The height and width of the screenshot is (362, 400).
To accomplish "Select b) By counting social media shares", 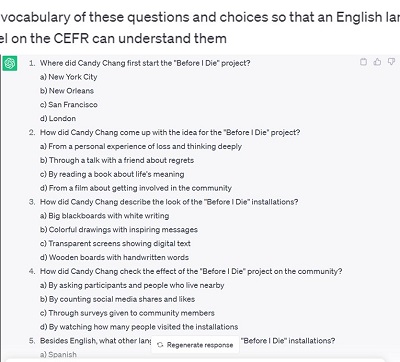I will tap(117, 299).
